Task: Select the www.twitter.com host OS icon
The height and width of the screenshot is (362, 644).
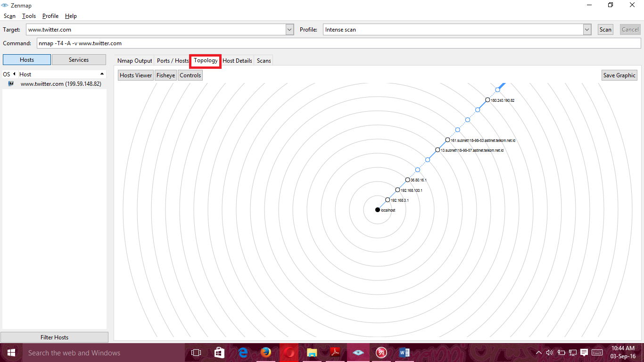Action: tap(10, 84)
